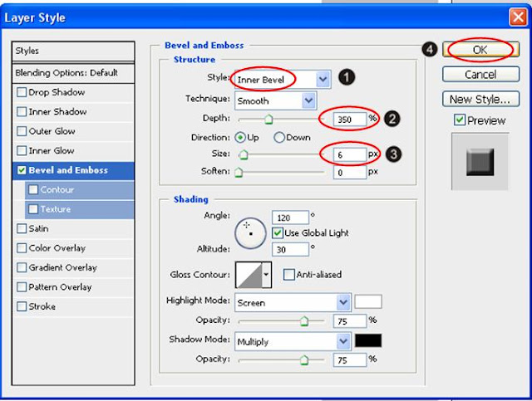Viewport: 532px width, 401px height.
Task: Select the Up direction radio button
Action: [x=240, y=137]
